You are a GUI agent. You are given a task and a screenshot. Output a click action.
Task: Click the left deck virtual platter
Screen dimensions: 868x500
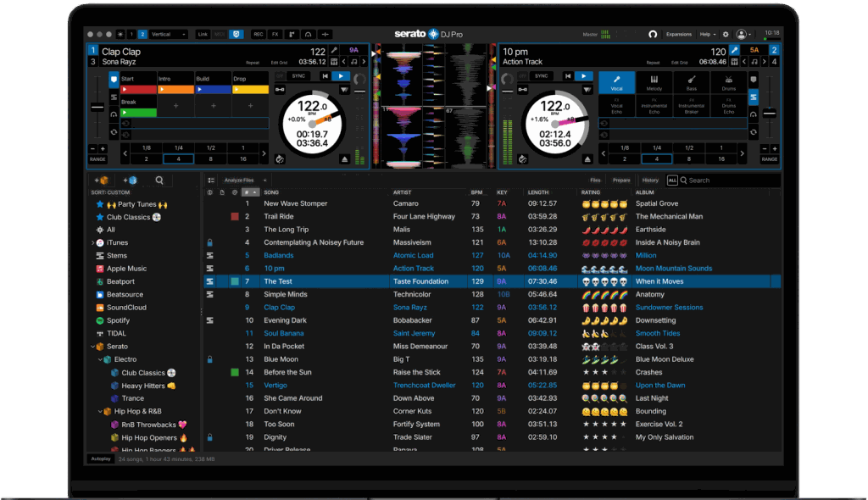(312, 124)
